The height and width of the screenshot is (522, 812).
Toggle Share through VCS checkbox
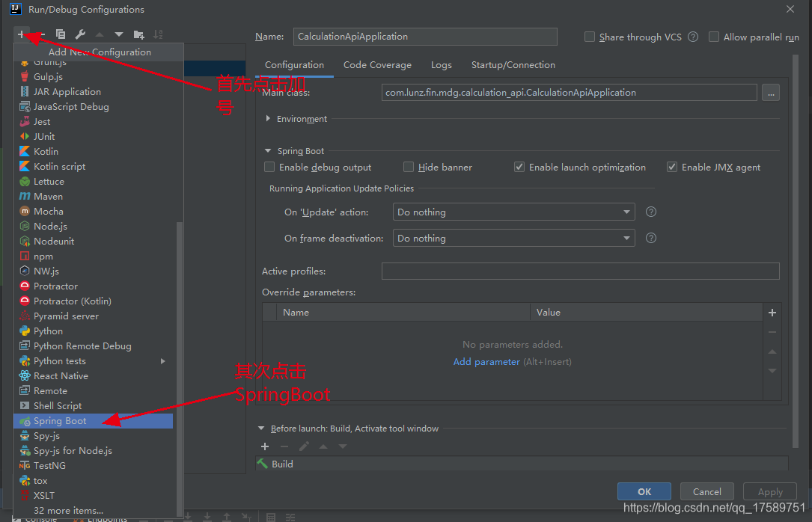[589, 37]
